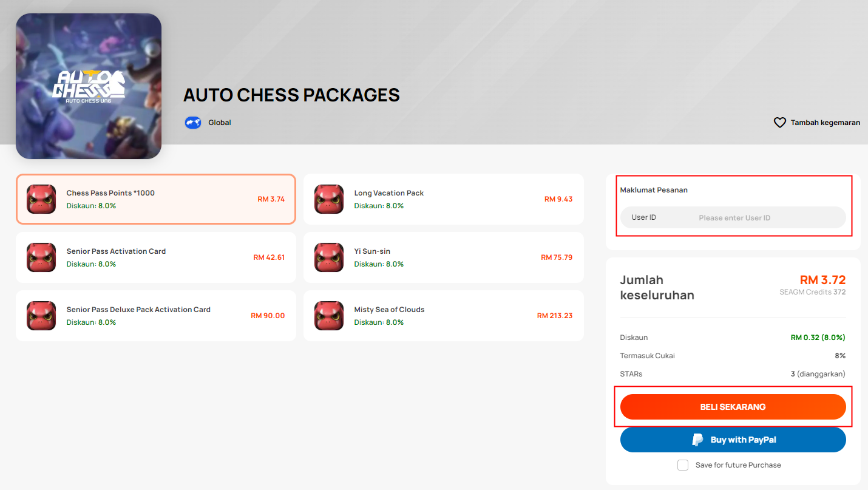Click the Auto Chess game cover image

tap(89, 86)
